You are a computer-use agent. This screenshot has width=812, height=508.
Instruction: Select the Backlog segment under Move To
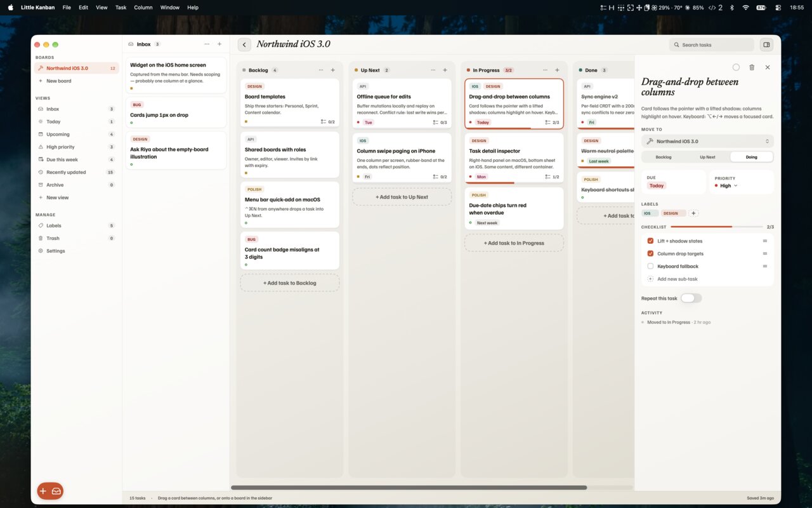tap(664, 157)
